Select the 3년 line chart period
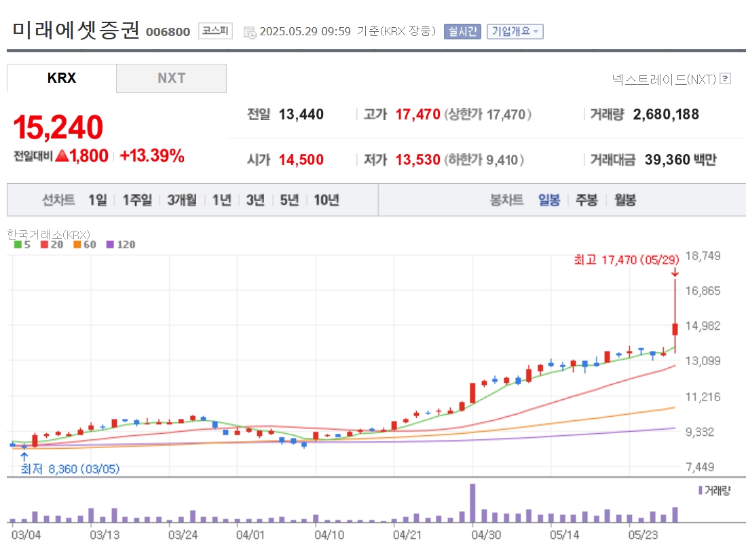746x560 pixels. pos(255,200)
